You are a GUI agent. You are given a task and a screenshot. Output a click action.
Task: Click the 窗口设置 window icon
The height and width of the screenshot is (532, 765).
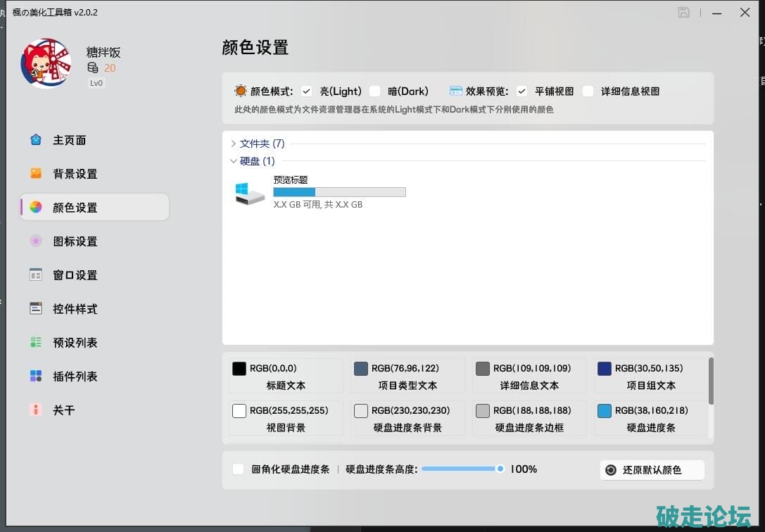pyautogui.click(x=36, y=275)
